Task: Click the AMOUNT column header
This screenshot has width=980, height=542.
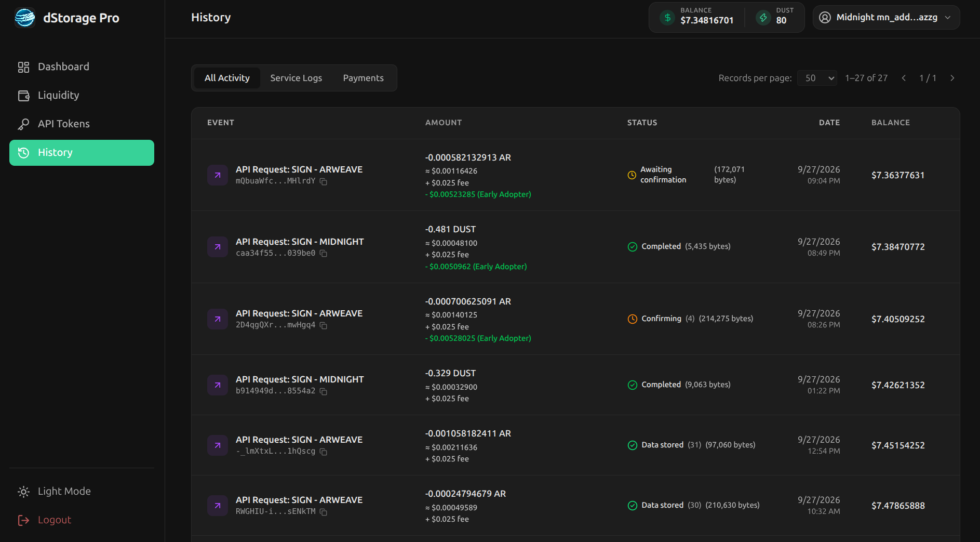Action: (444, 123)
